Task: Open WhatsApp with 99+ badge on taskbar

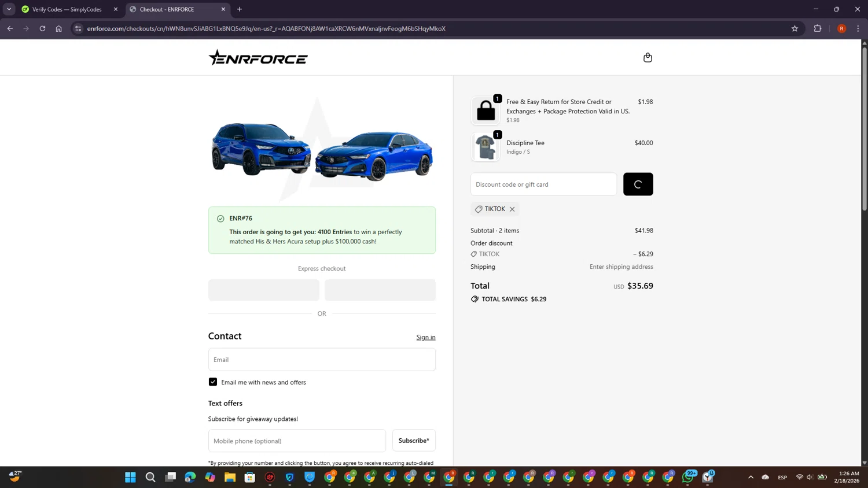Action: (688, 477)
